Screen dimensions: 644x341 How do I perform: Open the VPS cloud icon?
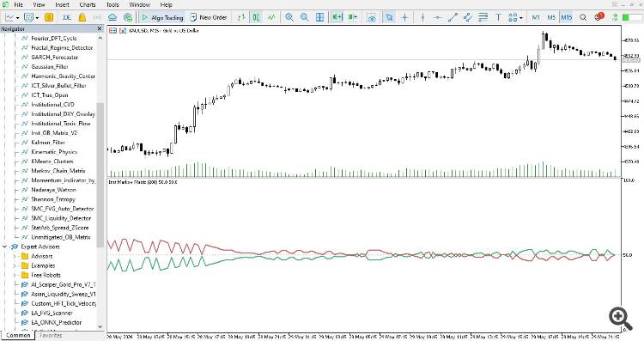coord(112,18)
